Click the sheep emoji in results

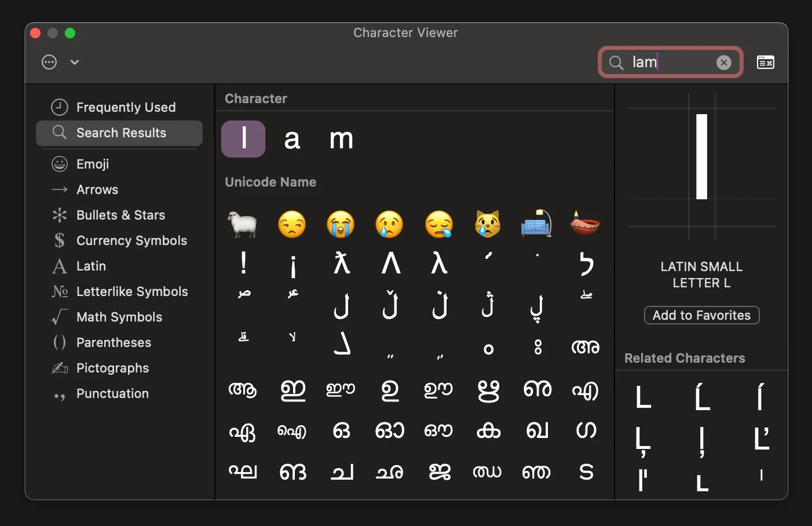point(243,224)
